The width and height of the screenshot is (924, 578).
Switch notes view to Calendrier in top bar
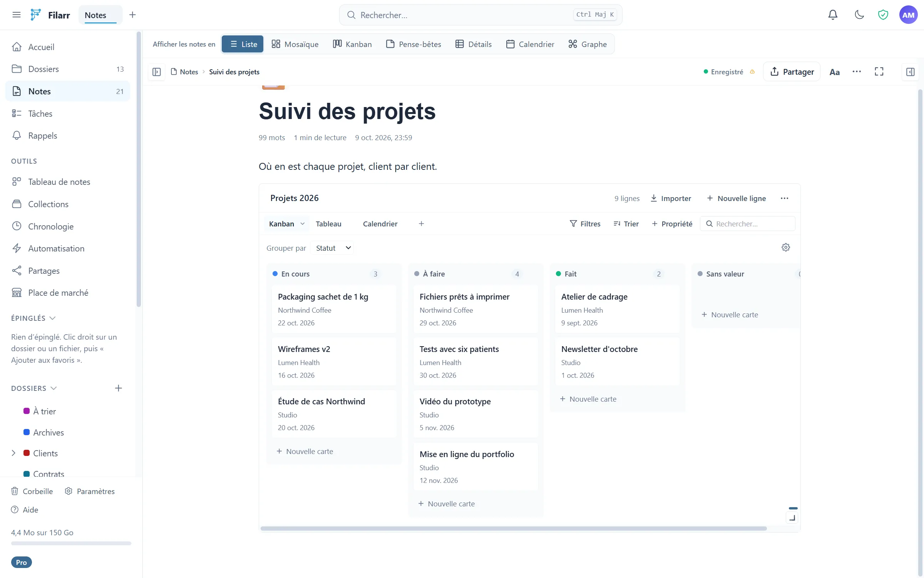tap(530, 44)
